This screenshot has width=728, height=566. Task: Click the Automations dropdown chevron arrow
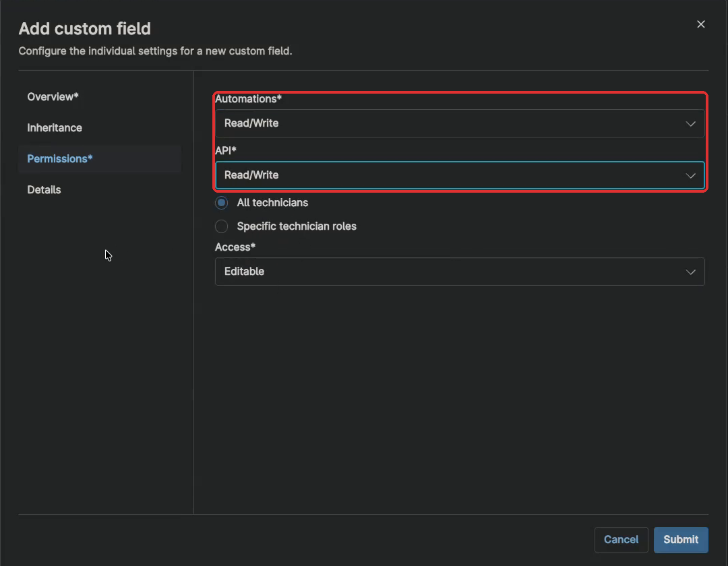tap(690, 124)
